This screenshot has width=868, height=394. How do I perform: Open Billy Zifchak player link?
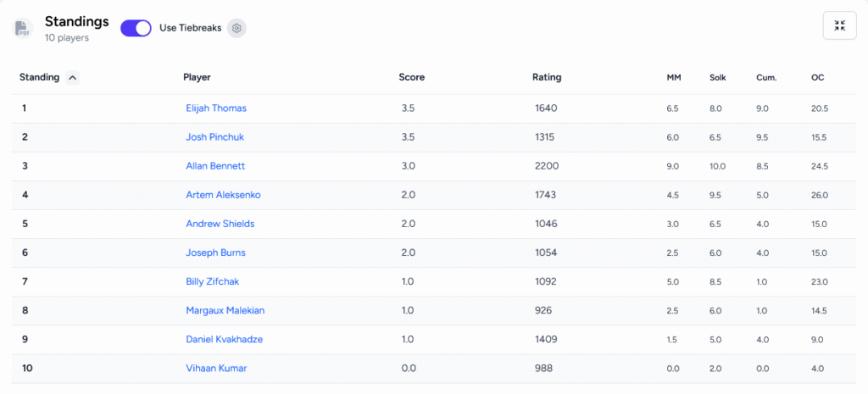pyautogui.click(x=213, y=281)
